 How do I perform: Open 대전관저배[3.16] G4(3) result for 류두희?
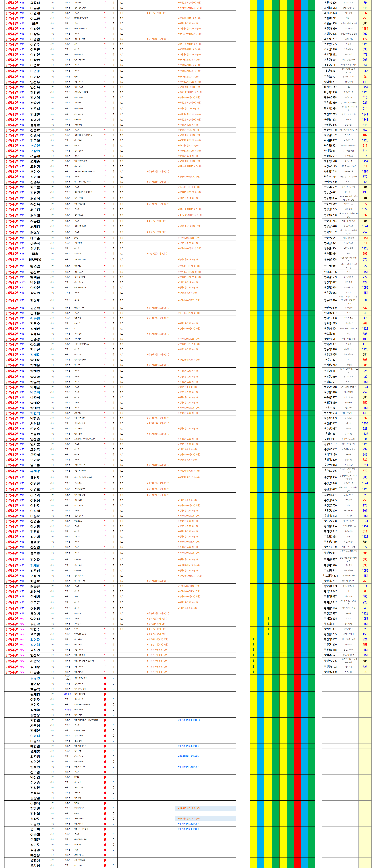click(189, 829)
